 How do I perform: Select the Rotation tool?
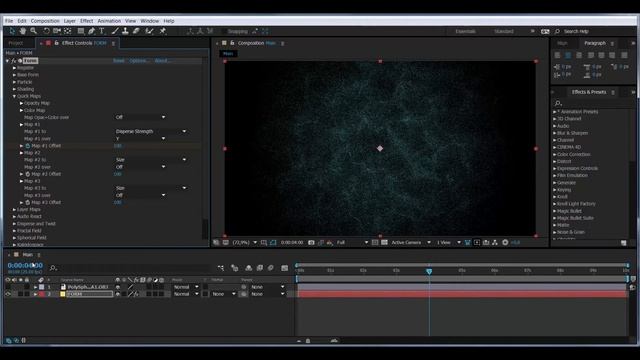47,31
